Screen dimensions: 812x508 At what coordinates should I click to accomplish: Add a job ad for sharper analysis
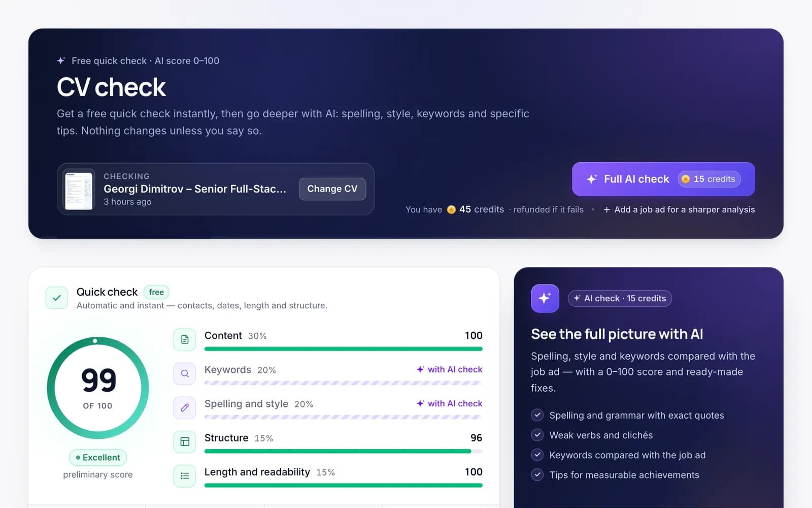click(679, 209)
